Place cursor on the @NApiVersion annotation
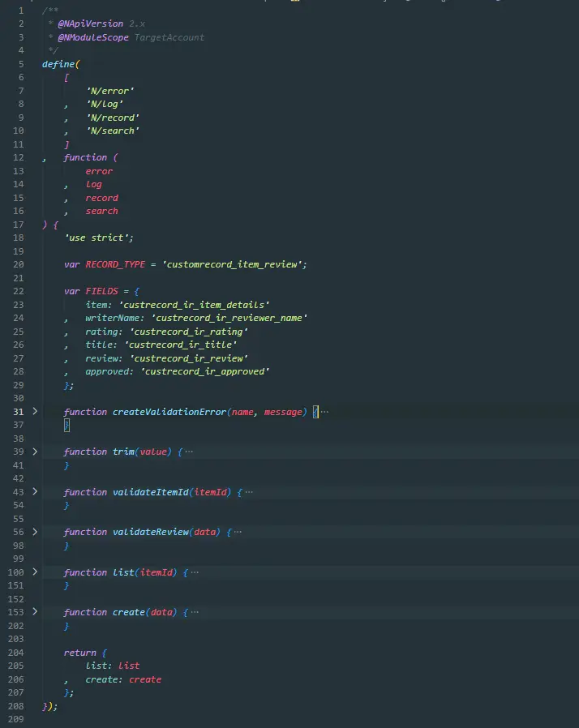Image resolution: width=579 pixels, height=728 pixels. click(x=91, y=24)
